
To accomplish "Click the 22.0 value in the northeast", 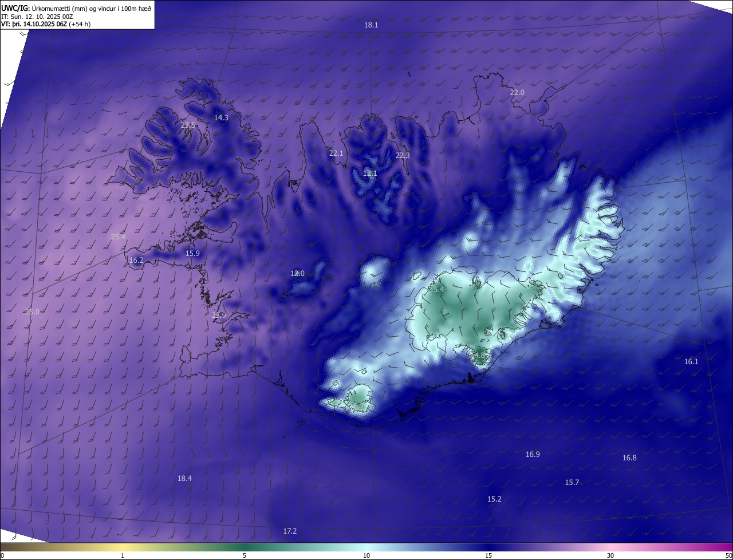I will pyautogui.click(x=517, y=92).
